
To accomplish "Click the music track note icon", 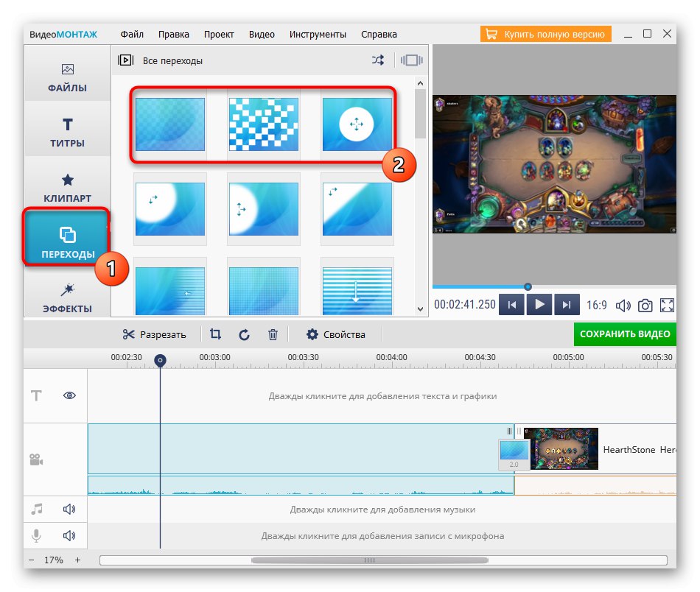I will click(37, 509).
